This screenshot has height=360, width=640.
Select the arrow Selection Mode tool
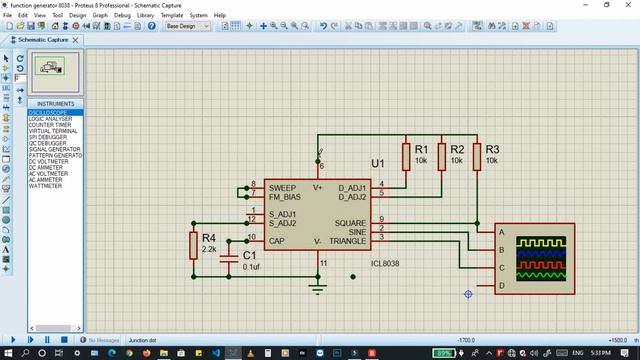click(6, 59)
